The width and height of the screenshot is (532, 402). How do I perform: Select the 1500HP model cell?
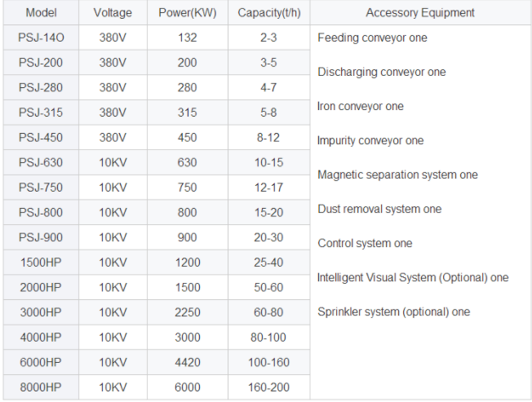coord(41,263)
